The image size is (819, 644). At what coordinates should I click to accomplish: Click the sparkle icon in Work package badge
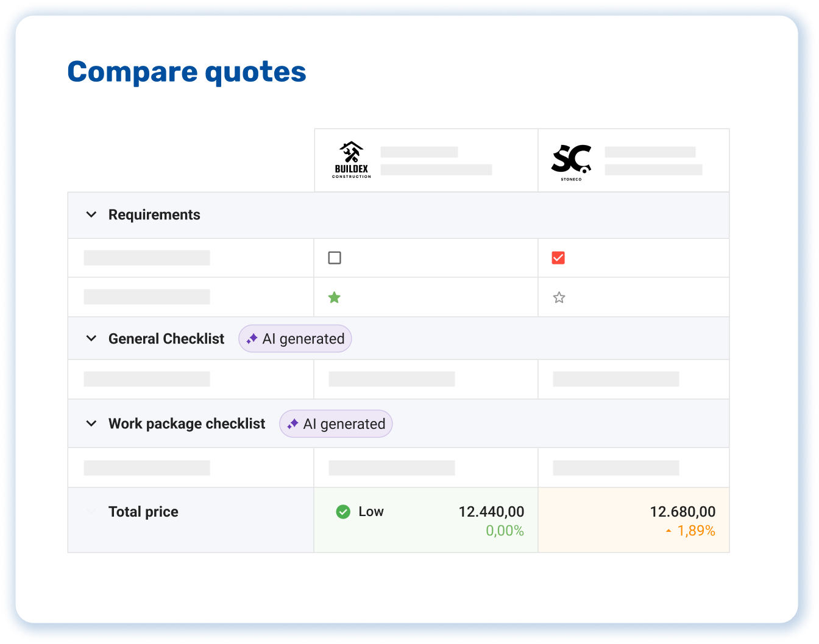292,424
